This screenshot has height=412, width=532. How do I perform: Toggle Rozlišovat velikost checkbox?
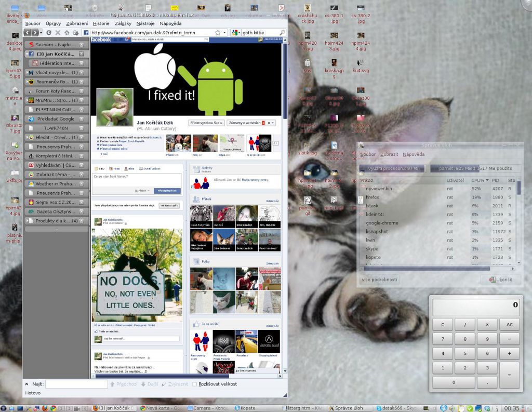[195, 384]
